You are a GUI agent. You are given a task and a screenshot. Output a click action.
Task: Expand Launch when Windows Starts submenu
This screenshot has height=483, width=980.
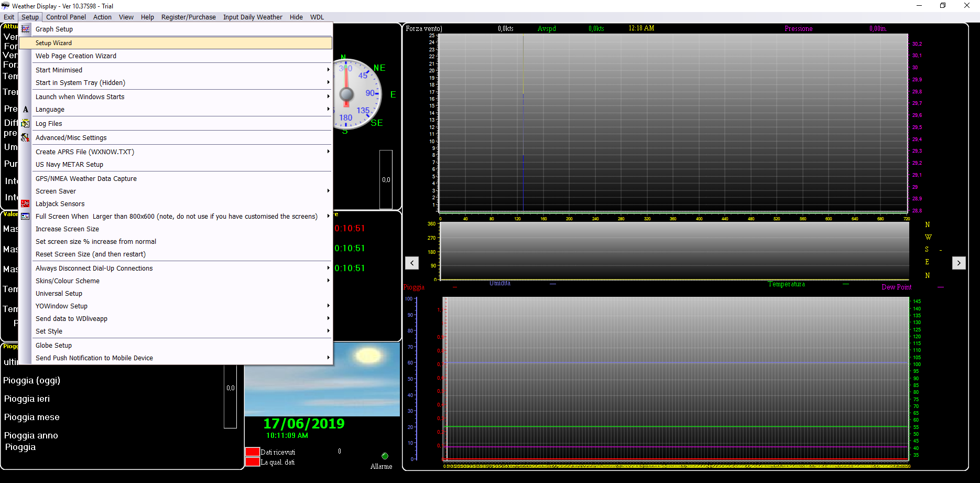coord(329,96)
